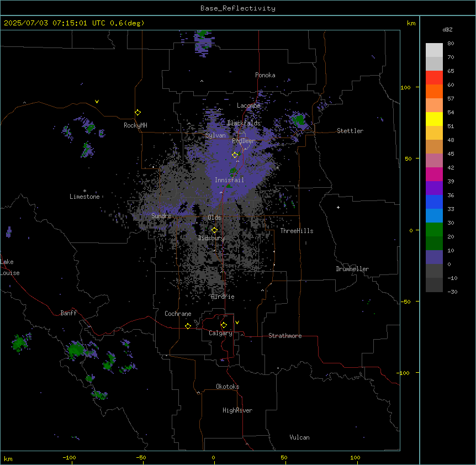Select the Cochrane label
Viewport: 476px width, 465px height.
[x=178, y=314]
